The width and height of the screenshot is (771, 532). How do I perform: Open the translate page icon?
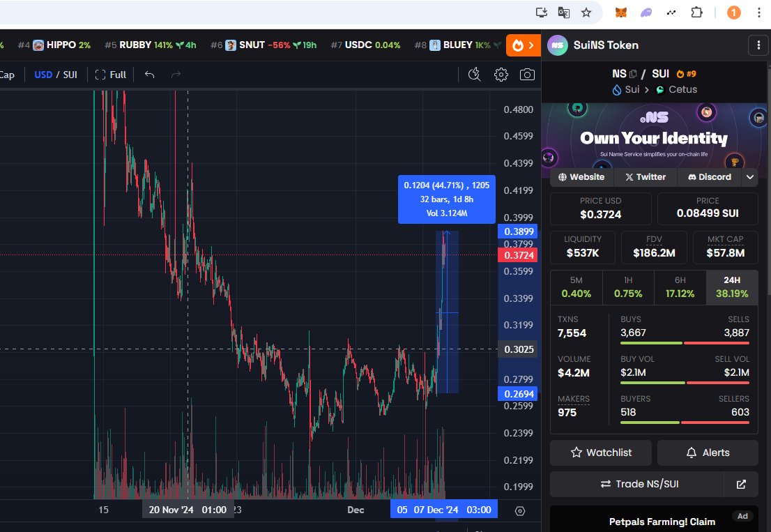(x=563, y=13)
